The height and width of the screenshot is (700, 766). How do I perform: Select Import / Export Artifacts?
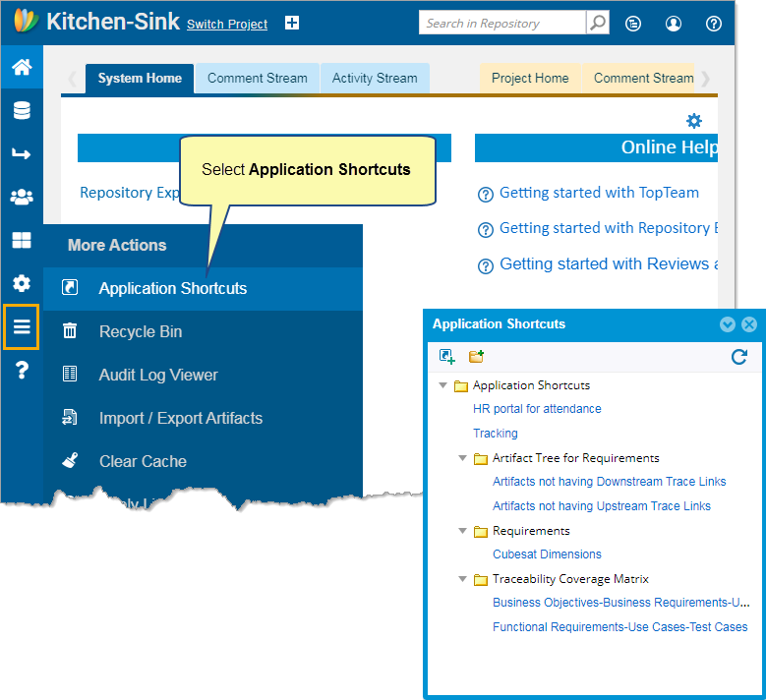(x=203, y=418)
